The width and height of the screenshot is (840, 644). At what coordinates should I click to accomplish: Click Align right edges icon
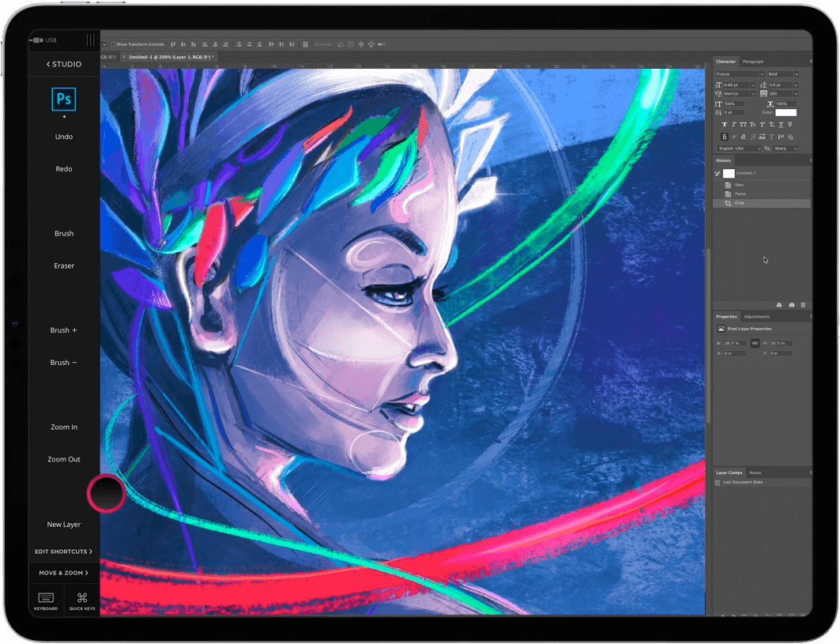pos(225,44)
